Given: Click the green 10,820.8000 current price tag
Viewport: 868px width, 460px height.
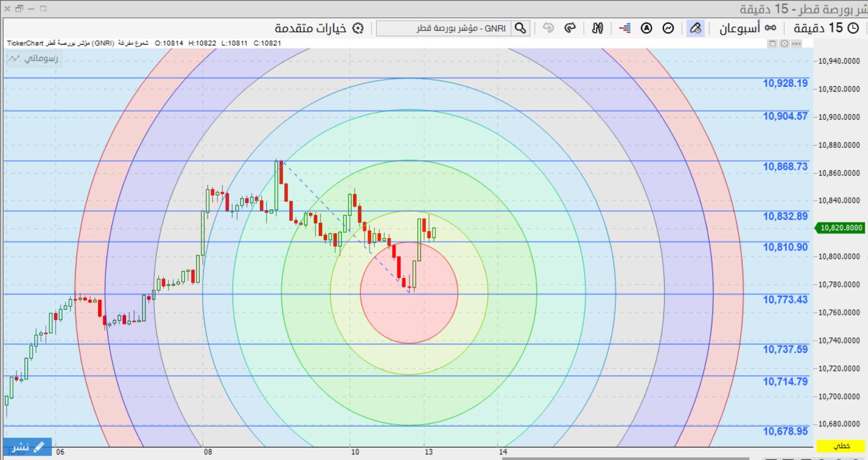Looking at the screenshot, I should pos(841,228).
